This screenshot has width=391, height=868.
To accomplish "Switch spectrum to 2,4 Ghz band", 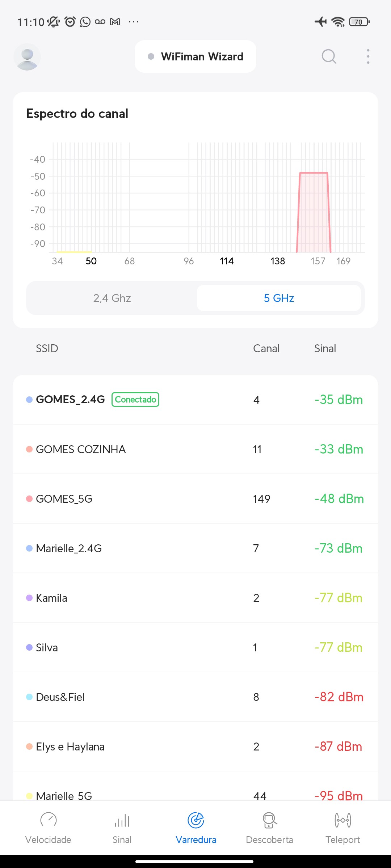I will click(x=112, y=298).
